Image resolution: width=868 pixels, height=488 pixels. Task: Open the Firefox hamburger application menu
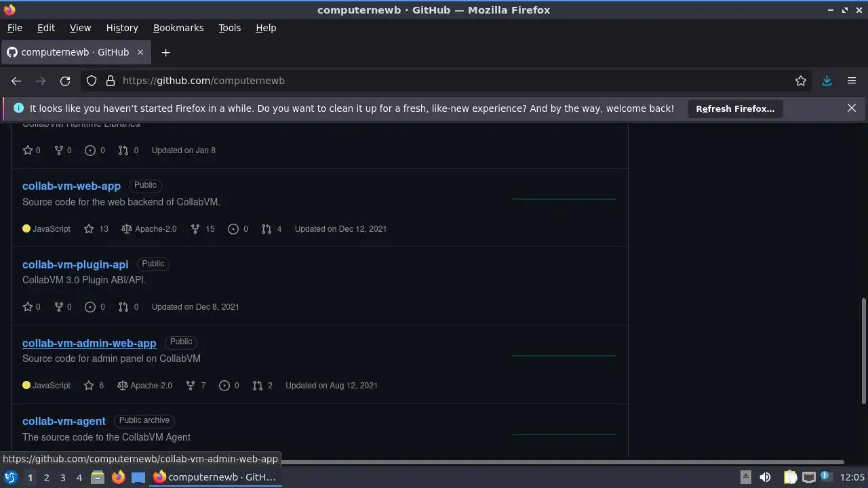tap(852, 81)
